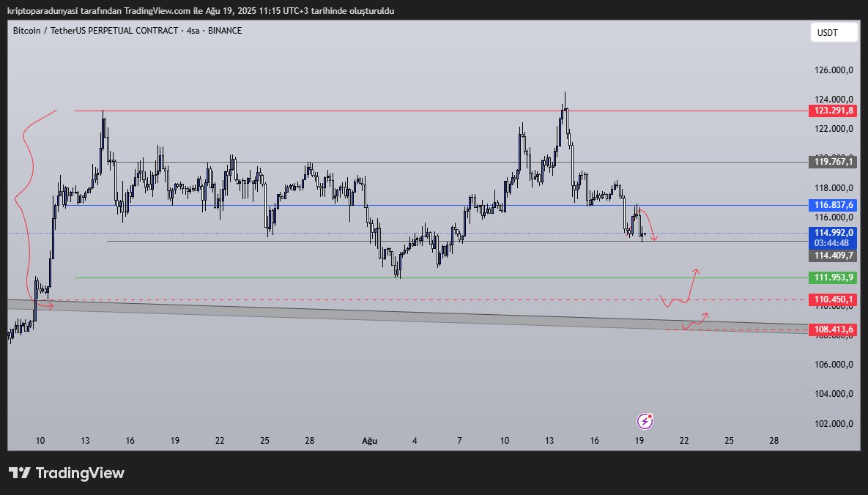Open the USDT currency unit selector

pyautogui.click(x=834, y=32)
